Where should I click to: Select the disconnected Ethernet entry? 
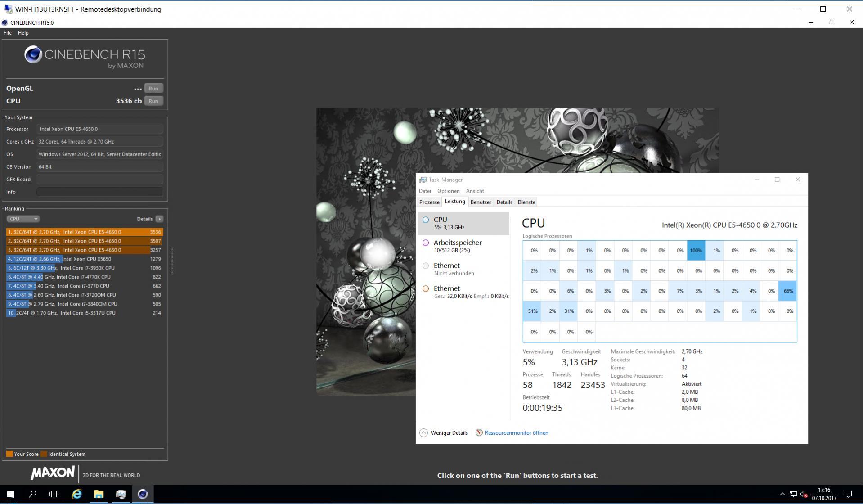(463, 269)
